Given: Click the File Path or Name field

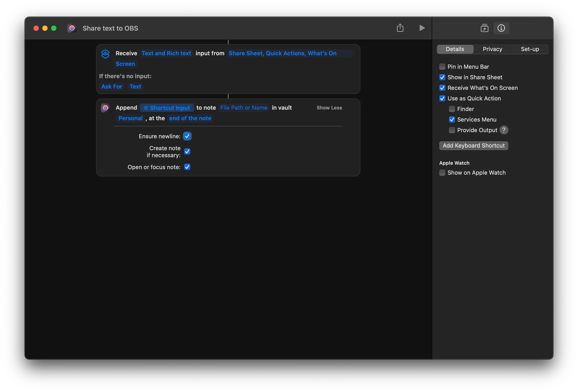Looking at the screenshot, I should 243,108.
